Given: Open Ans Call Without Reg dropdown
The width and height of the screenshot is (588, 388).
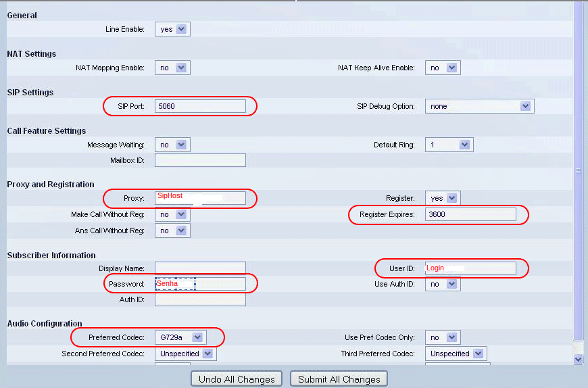Looking at the screenshot, I should (172, 231).
